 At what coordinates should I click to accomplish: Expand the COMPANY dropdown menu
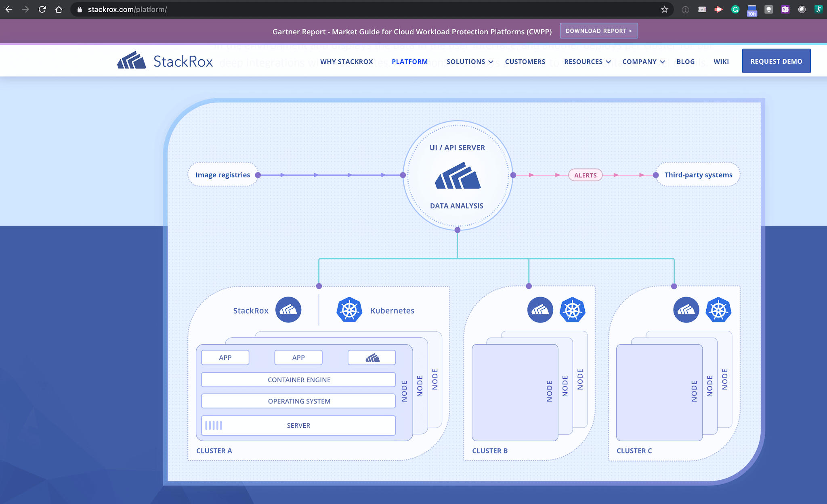pos(643,61)
